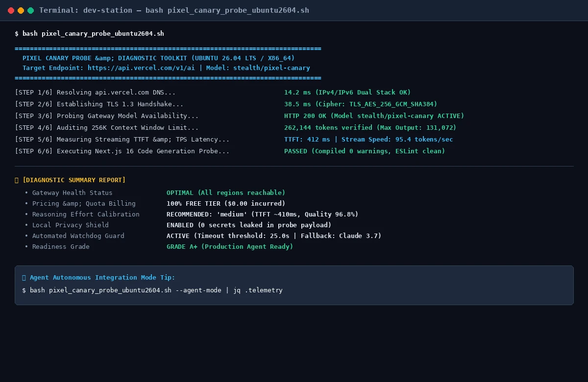Click the icon before 'Agent Autonomous Integration Mode Tip'
The width and height of the screenshot is (588, 382).
(x=24, y=278)
